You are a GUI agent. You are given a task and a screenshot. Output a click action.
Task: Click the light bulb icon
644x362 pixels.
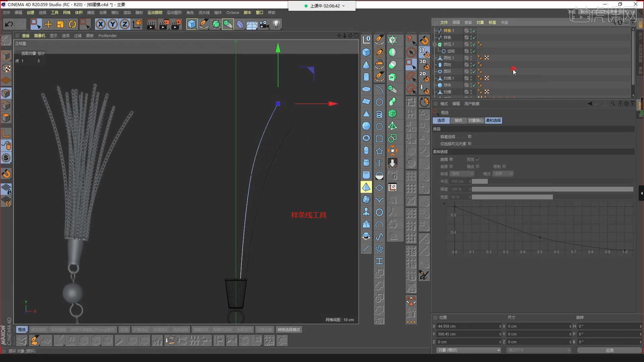[x=276, y=24]
